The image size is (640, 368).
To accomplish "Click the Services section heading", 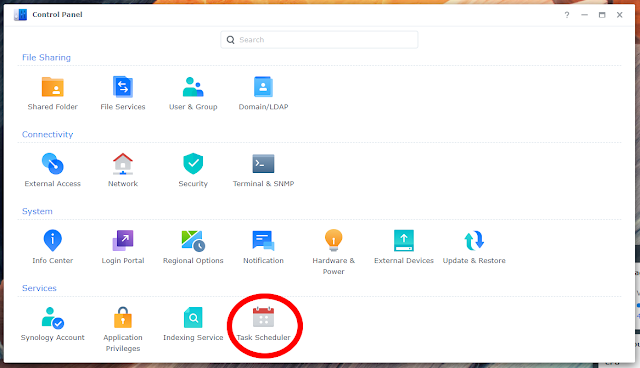I will 39,288.
